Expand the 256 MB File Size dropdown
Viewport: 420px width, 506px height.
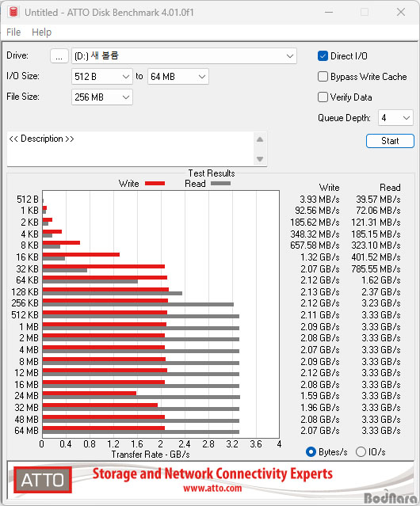[102, 97]
